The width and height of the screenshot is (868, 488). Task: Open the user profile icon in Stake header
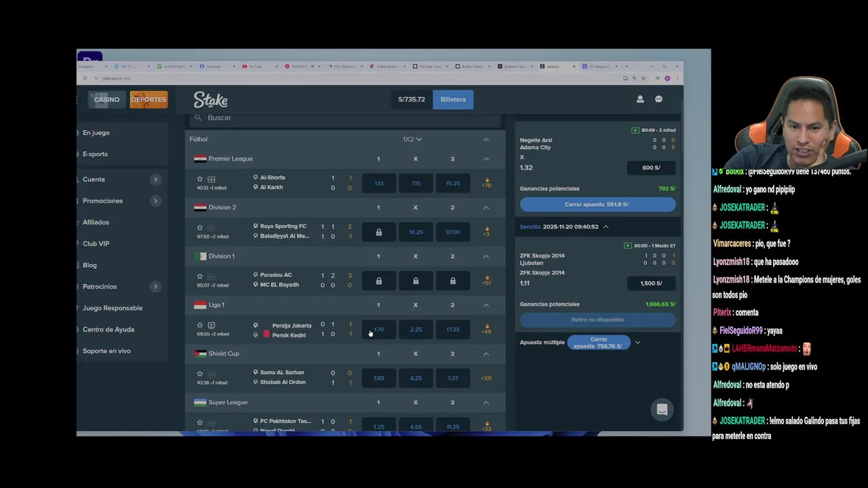tap(639, 99)
